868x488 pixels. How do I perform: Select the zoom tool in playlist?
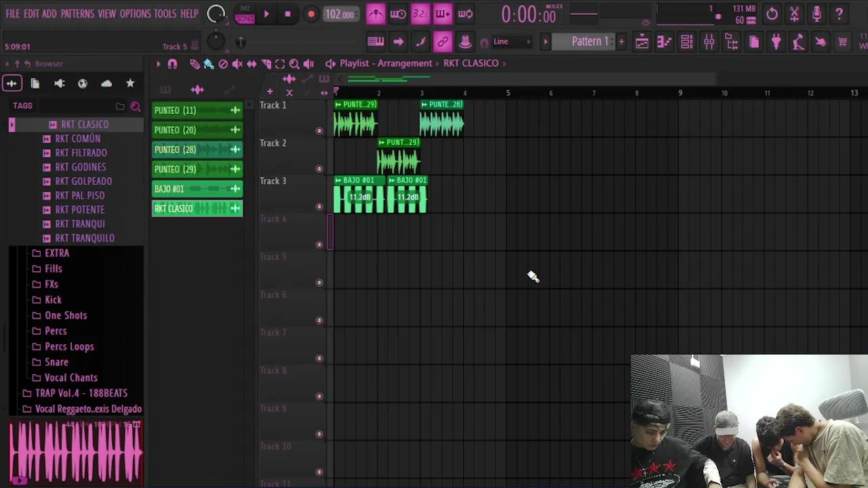pyautogui.click(x=294, y=64)
